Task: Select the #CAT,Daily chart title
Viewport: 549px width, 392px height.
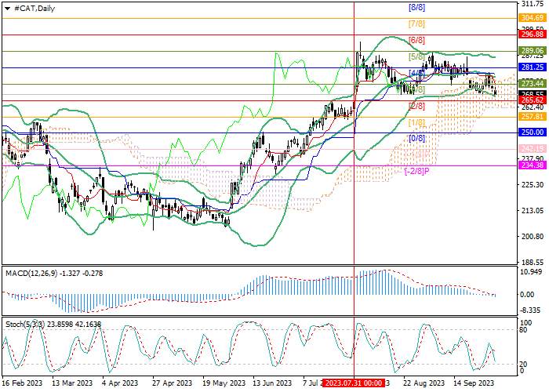Action: (x=35, y=9)
